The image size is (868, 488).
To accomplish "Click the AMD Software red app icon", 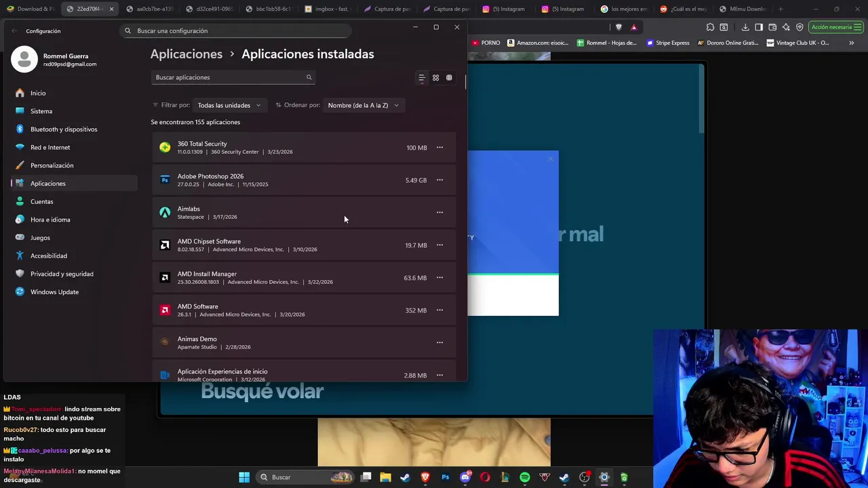I will pos(165,310).
